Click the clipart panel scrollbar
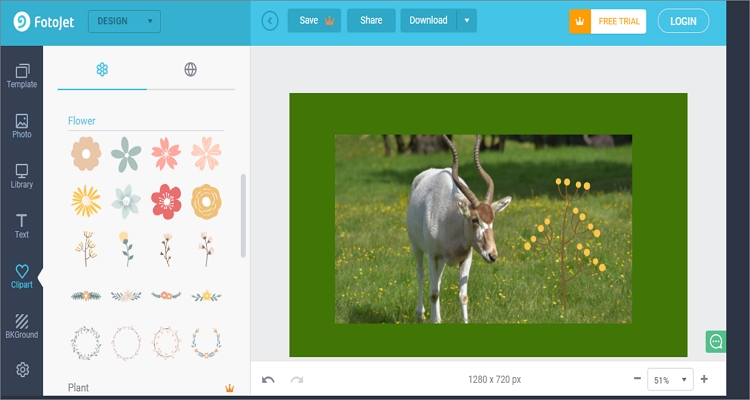The width and height of the screenshot is (750, 400). 243,216
